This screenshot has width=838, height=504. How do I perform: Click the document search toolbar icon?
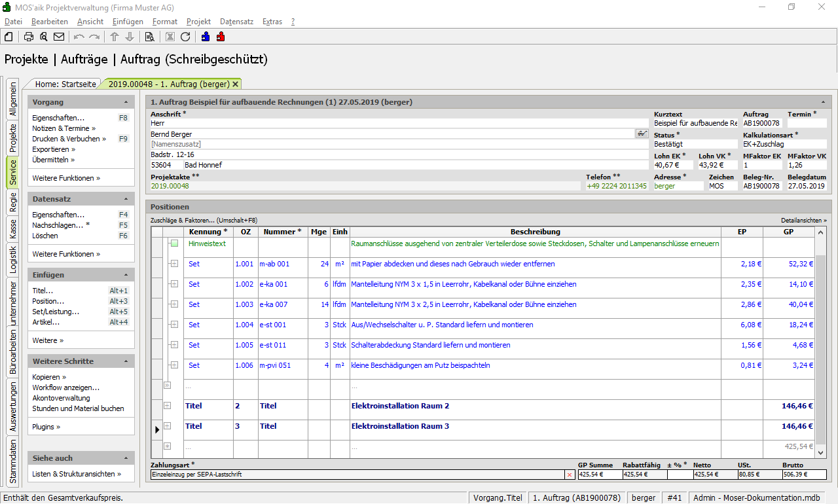click(x=149, y=37)
